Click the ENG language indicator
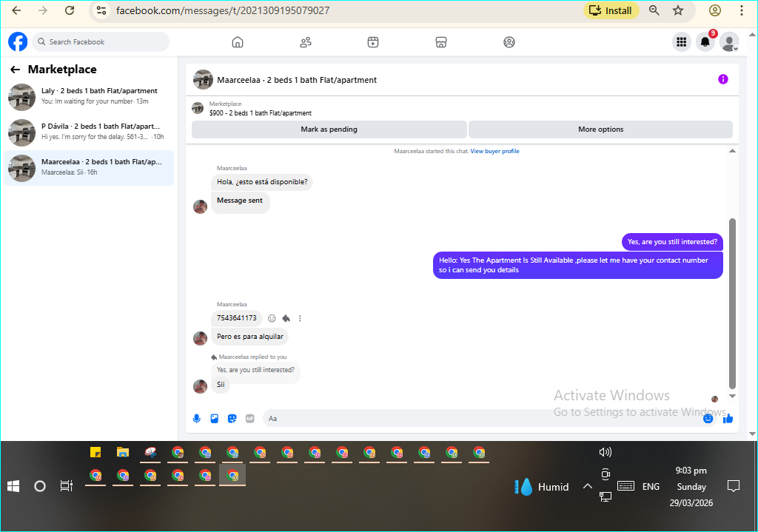Viewport: 758px width, 532px height. pyautogui.click(x=651, y=487)
